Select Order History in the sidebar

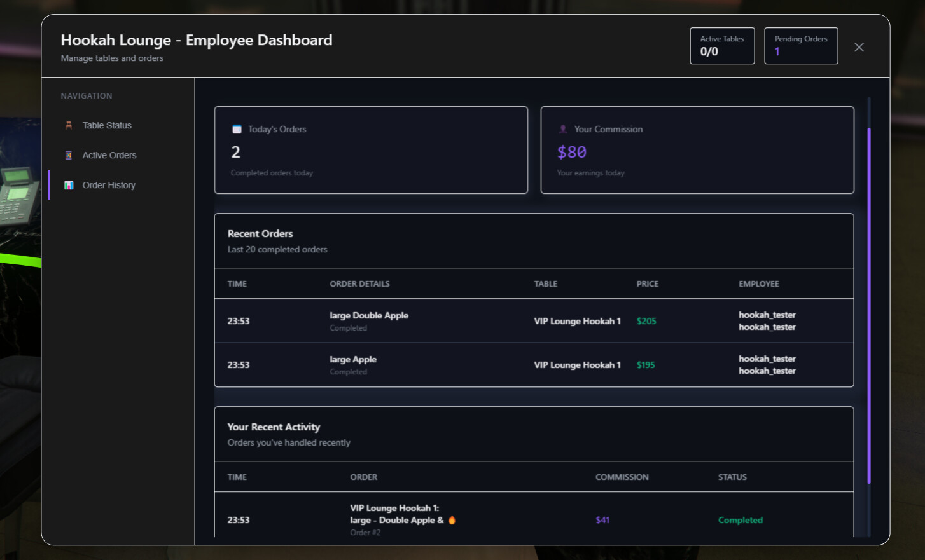(109, 185)
